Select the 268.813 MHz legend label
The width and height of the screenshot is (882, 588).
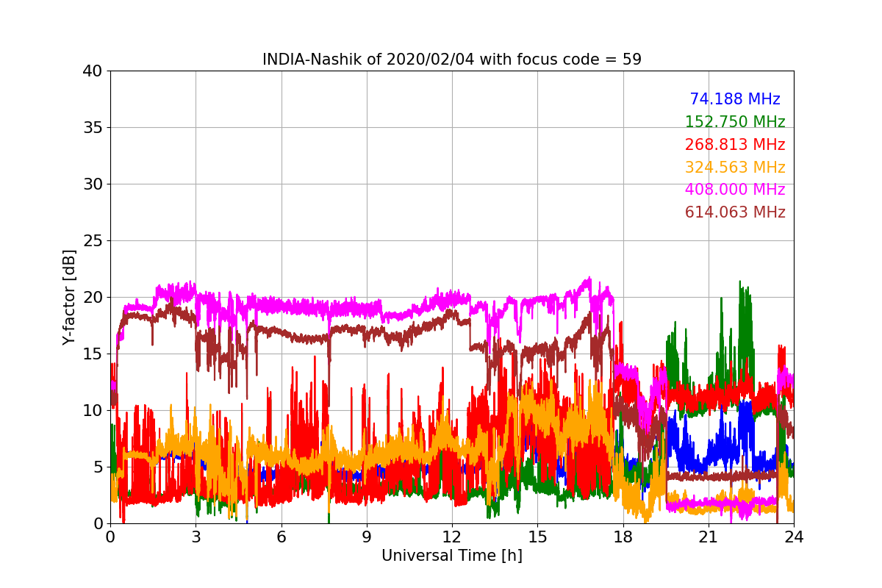click(735, 145)
